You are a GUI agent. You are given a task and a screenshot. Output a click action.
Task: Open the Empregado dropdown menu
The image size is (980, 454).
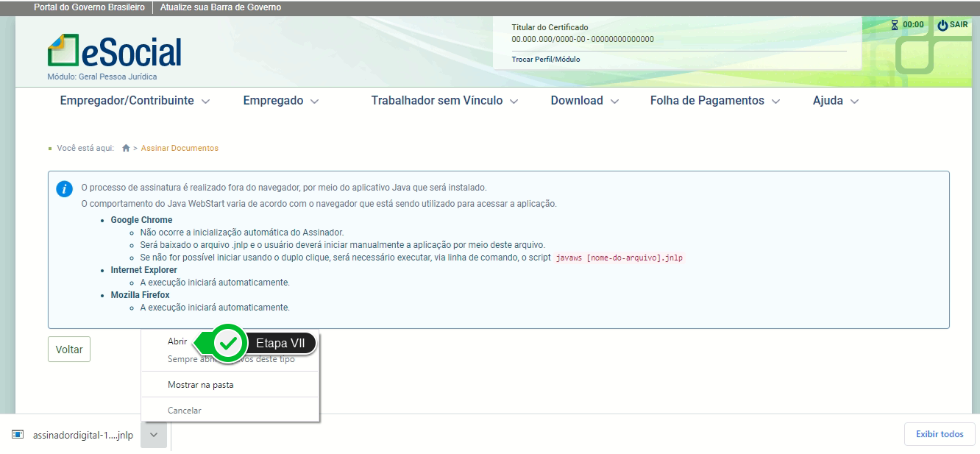pos(280,101)
